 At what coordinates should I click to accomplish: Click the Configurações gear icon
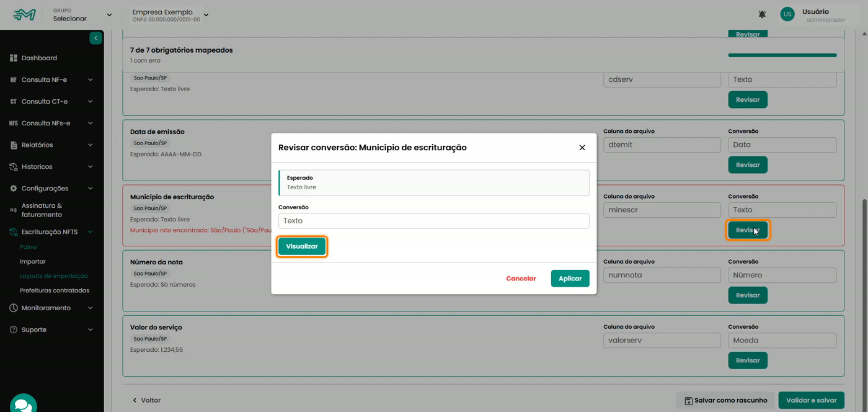(14, 188)
